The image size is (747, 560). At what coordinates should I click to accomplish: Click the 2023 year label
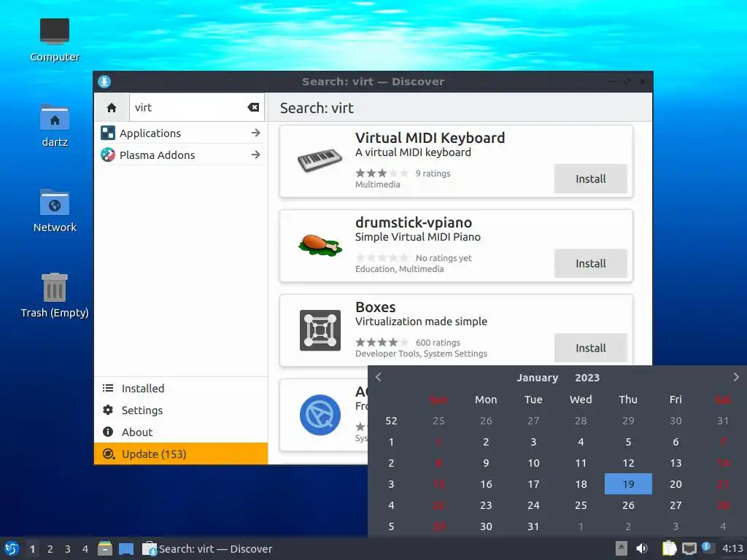pyautogui.click(x=587, y=378)
